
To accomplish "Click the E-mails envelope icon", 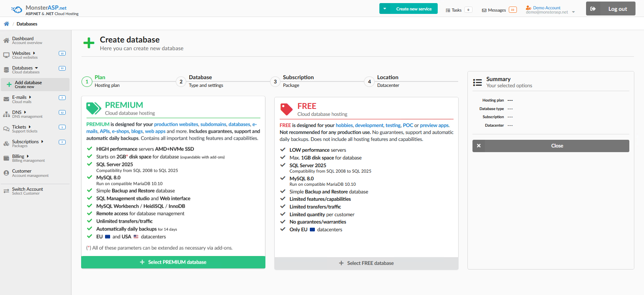I will (x=6, y=99).
